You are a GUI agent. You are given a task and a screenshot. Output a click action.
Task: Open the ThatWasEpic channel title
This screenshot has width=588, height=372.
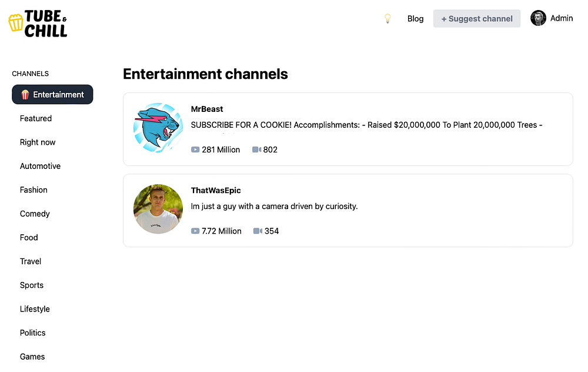(x=216, y=190)
